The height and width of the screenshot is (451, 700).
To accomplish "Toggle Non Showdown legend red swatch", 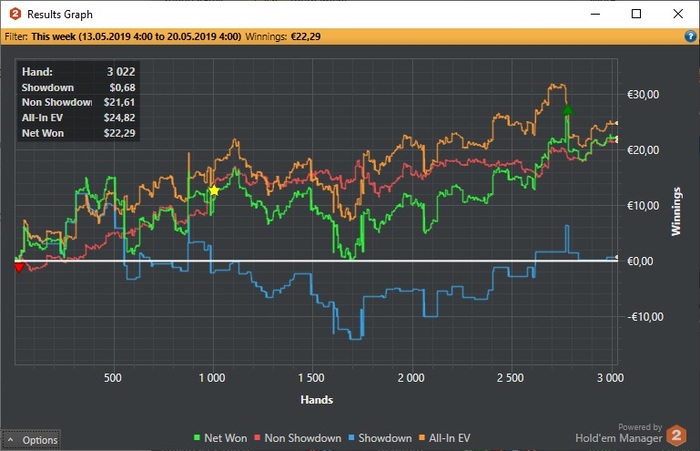I will 257,438.
